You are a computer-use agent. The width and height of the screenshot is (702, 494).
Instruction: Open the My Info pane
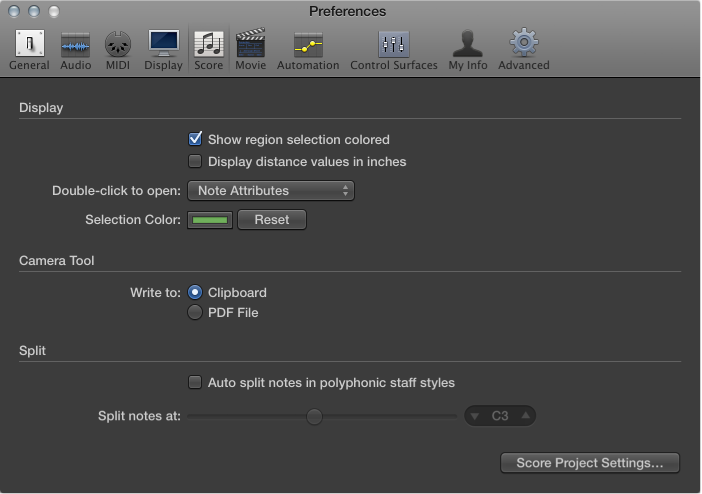pyautogui.click(x=468, y=48)
